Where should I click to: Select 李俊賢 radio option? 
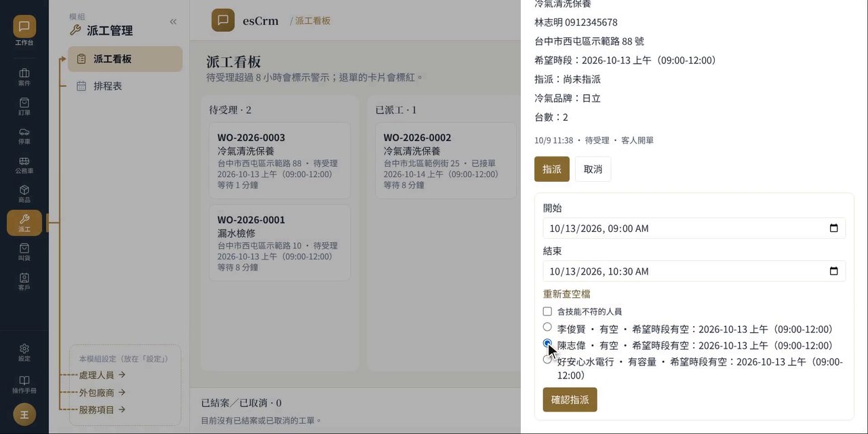[547, 327]
